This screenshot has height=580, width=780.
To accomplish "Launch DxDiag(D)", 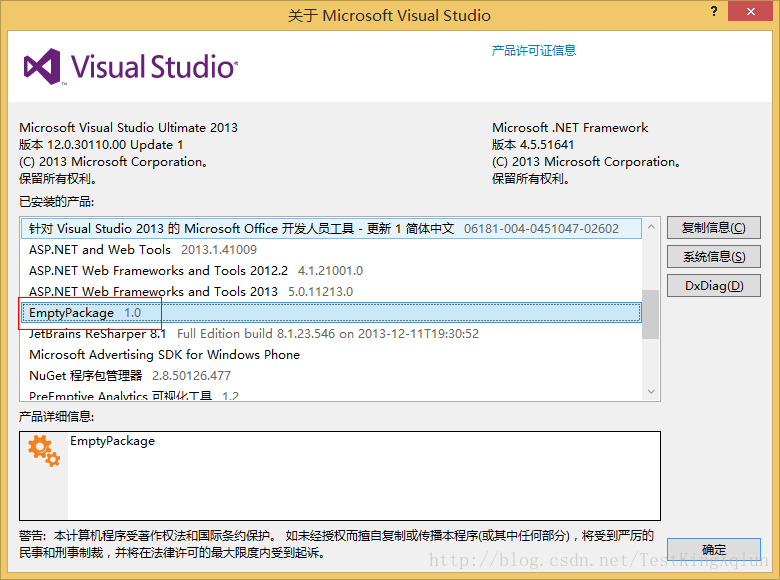I will pyautogui.click(x=713, y=286).
